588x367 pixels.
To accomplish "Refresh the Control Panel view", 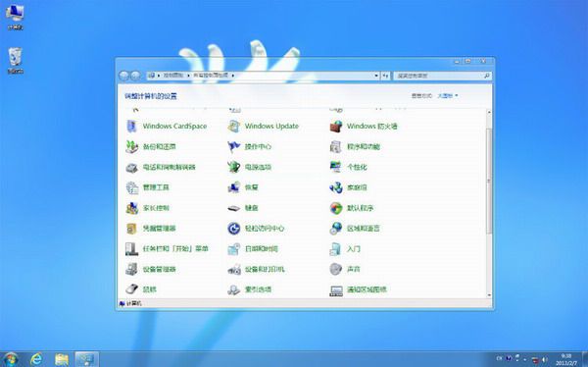I will coord(385,76).
